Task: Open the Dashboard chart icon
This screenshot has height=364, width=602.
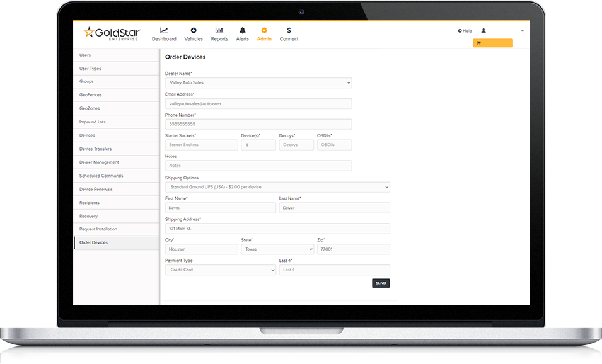Action: coord(164,30)
